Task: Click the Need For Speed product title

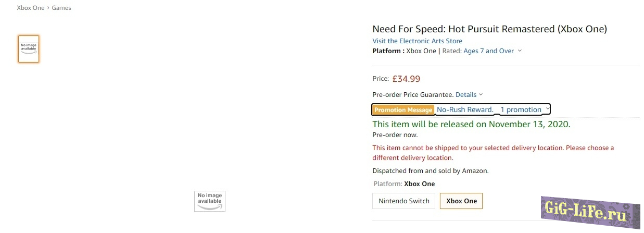Action: click(x=489, y=29)
